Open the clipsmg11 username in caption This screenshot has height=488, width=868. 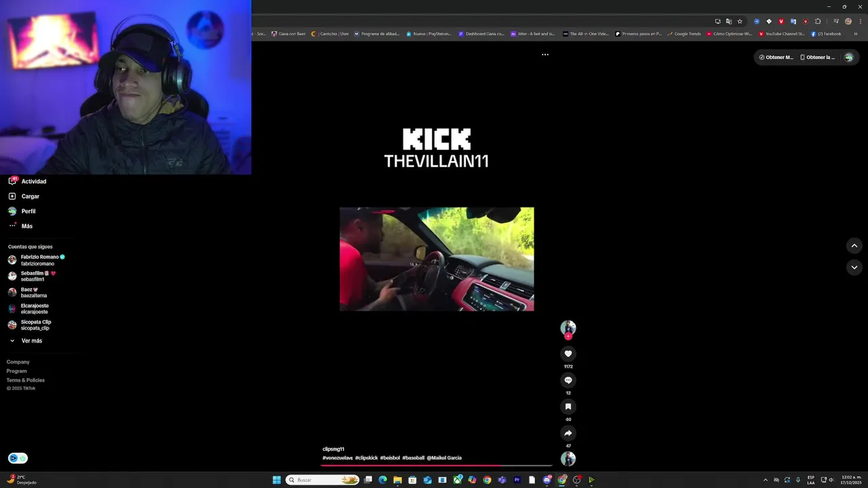[334, 449]
